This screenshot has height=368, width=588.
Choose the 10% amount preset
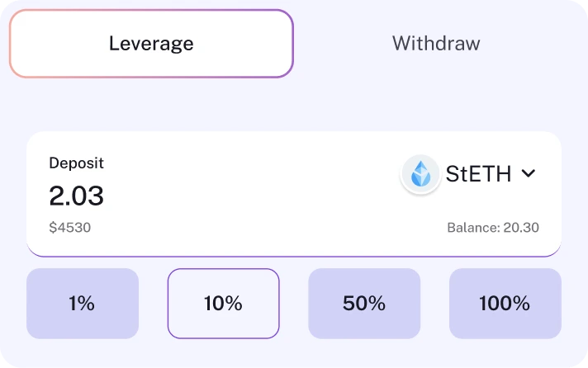[223, 304]
